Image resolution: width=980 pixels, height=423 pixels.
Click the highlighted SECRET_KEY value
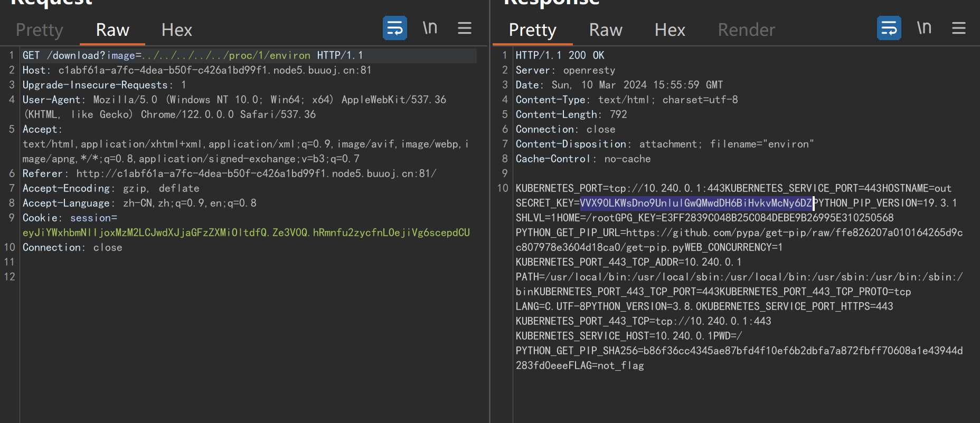696,203
